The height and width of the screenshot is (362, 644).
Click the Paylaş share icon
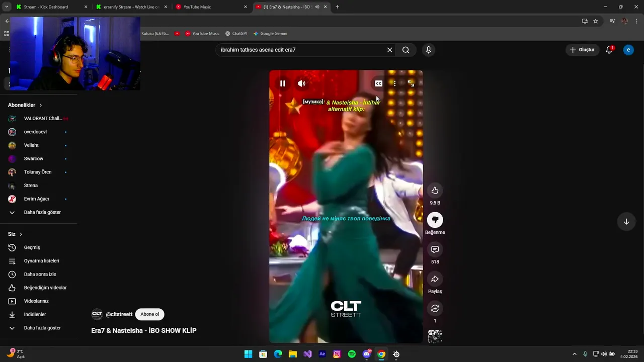click(435, 279)
